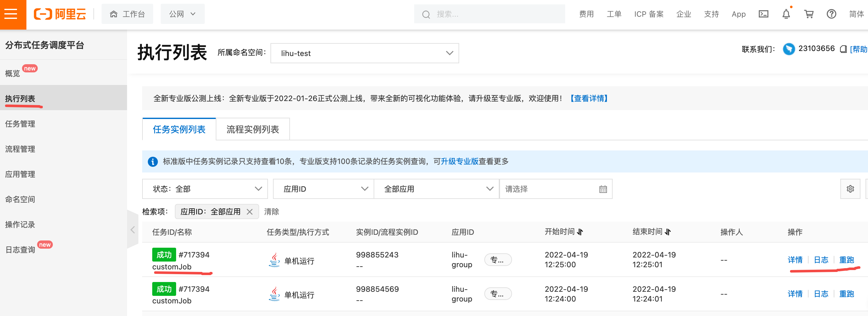Click the 成功 badge for instance 998854569
The width and height of the screenshot is (868, 316).
(164, 289)
